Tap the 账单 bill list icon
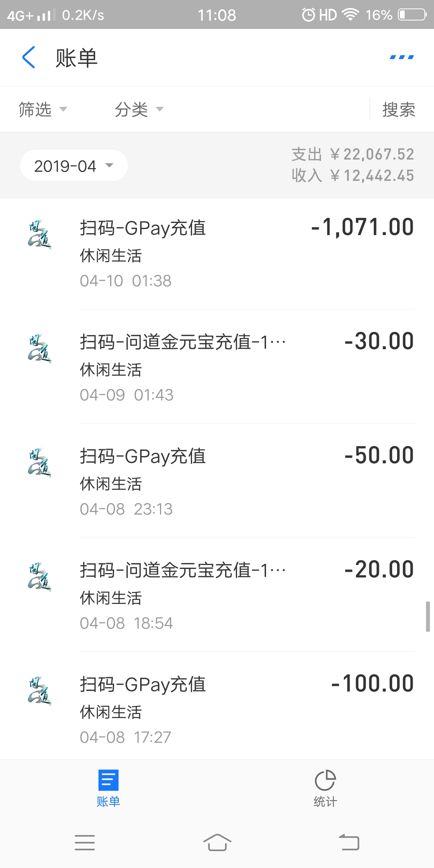 [x=108, y=780]
